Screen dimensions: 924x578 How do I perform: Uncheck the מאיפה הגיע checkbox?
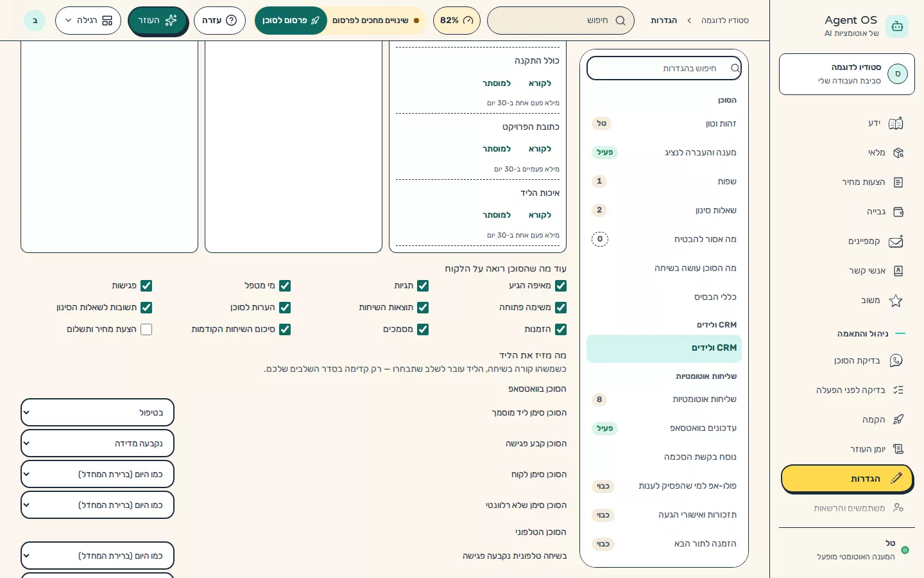click(x=561, y=286)
